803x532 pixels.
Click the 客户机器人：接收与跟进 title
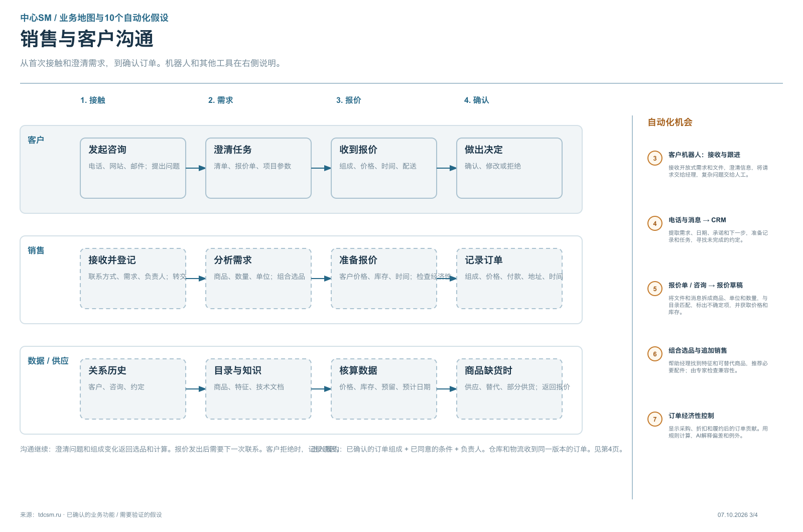tap(704, 155)
